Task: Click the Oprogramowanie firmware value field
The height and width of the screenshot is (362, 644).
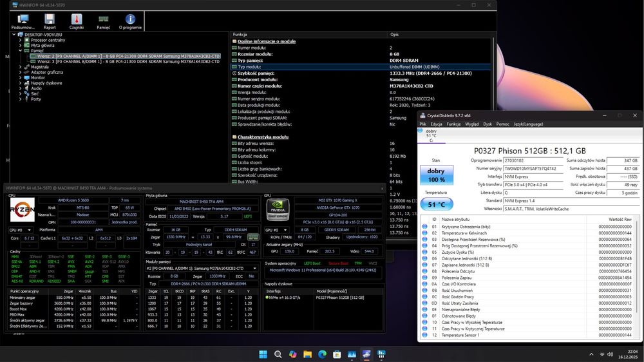Action: (533, 160)
